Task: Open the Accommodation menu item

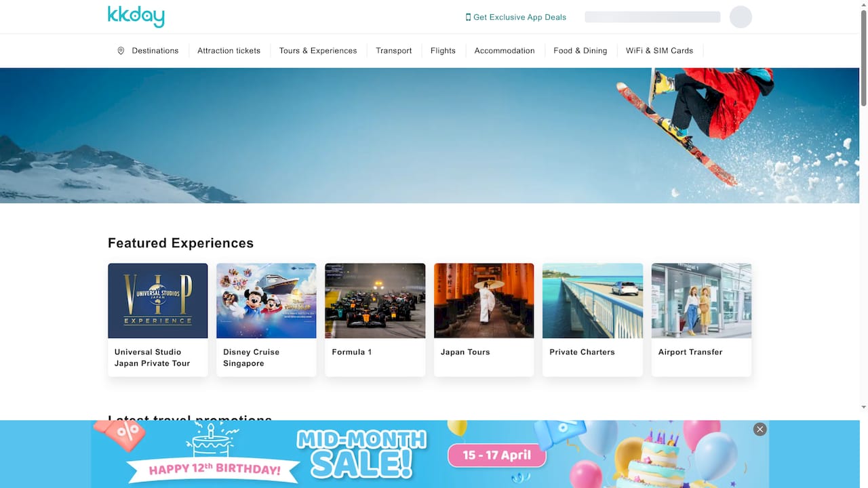Action: coord(505,51)
